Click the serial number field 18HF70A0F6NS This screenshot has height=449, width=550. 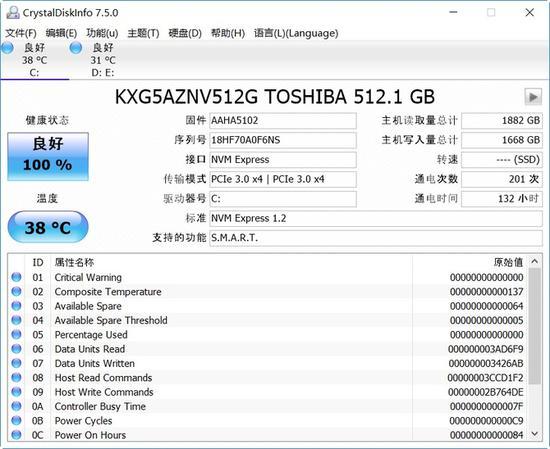coord(283,140)
